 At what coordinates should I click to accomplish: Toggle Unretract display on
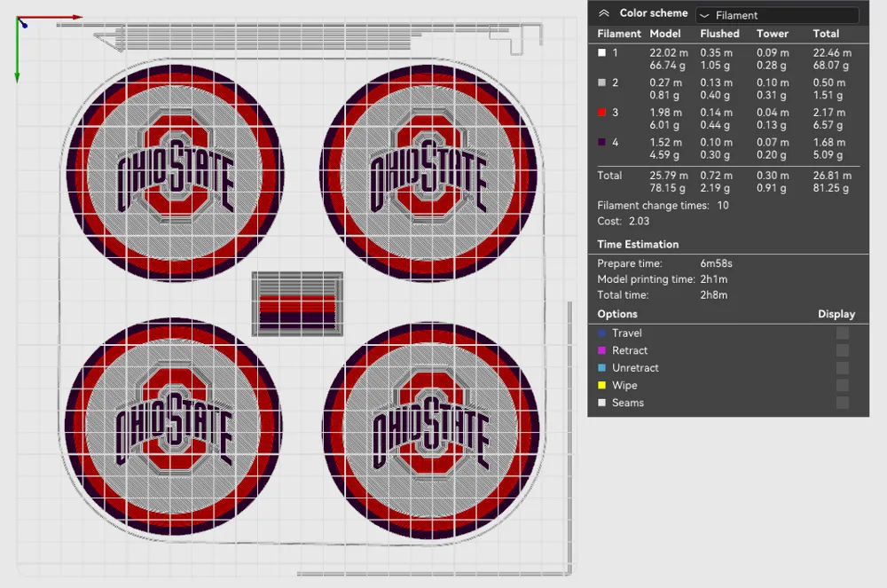click(842, 367)
